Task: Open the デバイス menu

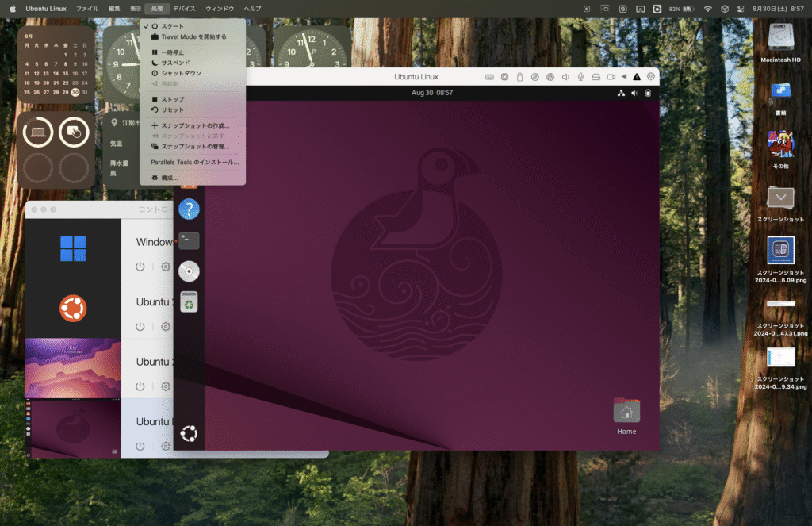Action: click(184, 9)
